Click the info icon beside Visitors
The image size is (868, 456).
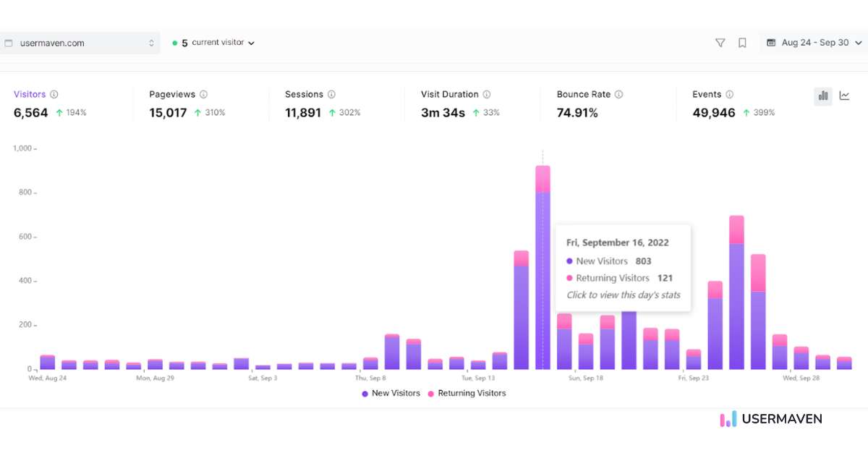tap(54, 95)
